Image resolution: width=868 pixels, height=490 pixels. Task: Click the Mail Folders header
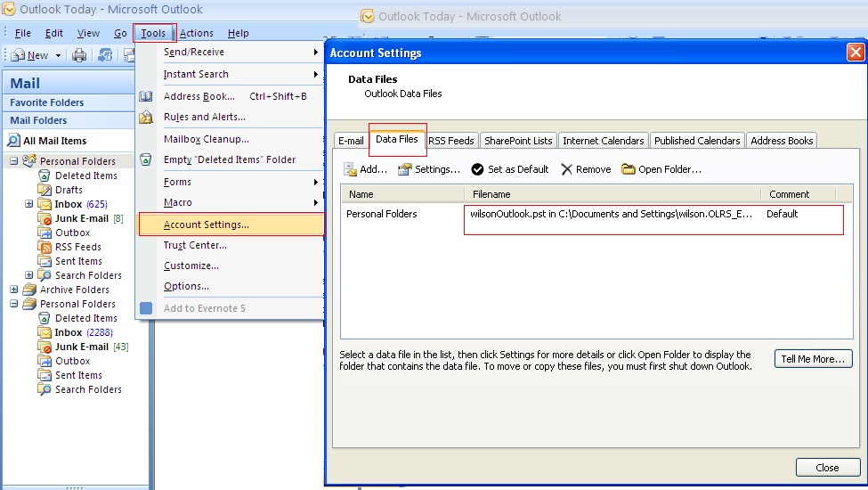[69, 120]
